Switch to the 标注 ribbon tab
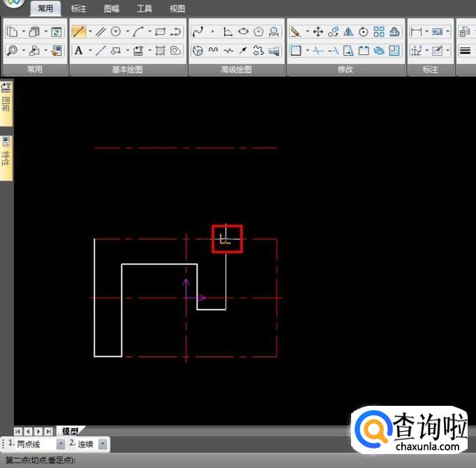The width and height of the screenshot is (476, 468). 79,9
